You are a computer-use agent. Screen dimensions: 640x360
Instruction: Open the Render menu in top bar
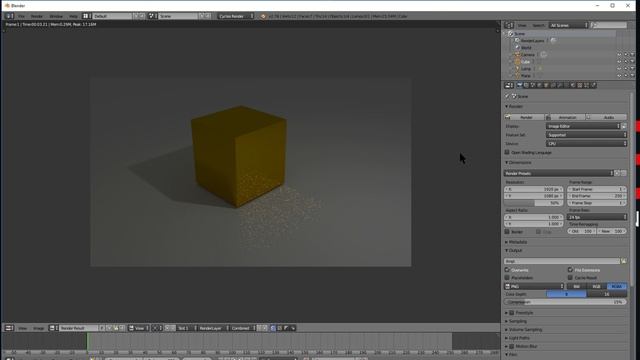37,16
